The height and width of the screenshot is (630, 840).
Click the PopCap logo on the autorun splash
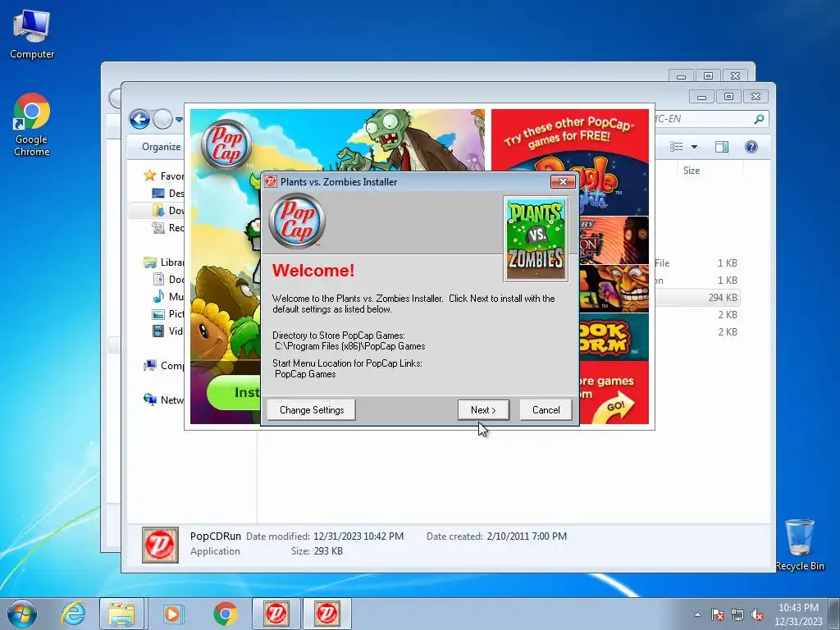tap(226, 144)
